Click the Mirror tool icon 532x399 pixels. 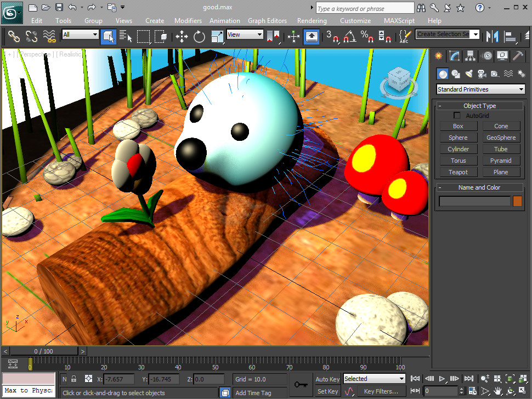pyautogui.click(x=493, y=36)
